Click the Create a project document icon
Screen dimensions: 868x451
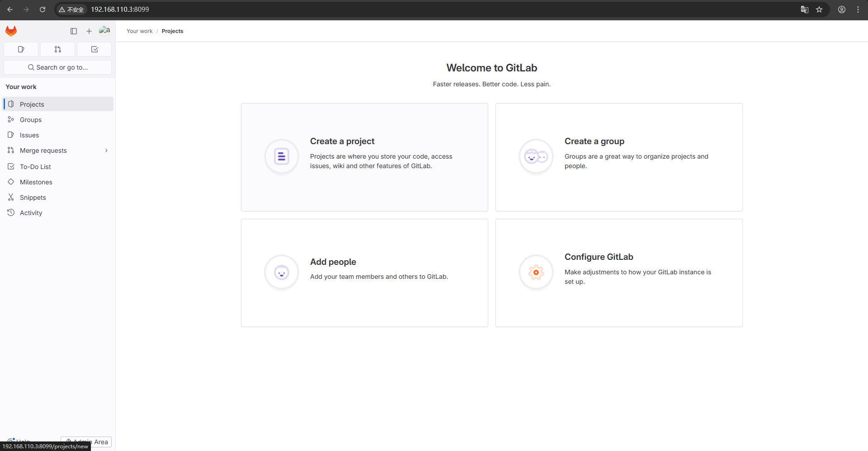tap(281, 157)
